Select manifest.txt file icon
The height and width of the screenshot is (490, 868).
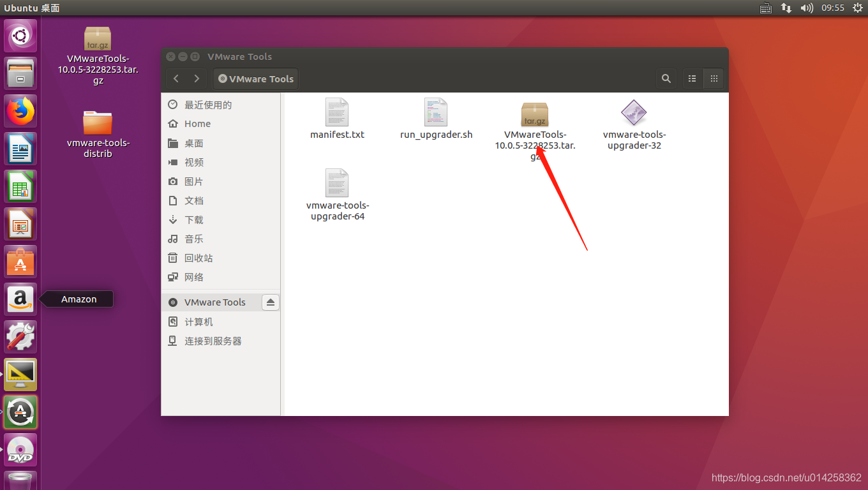337,119
